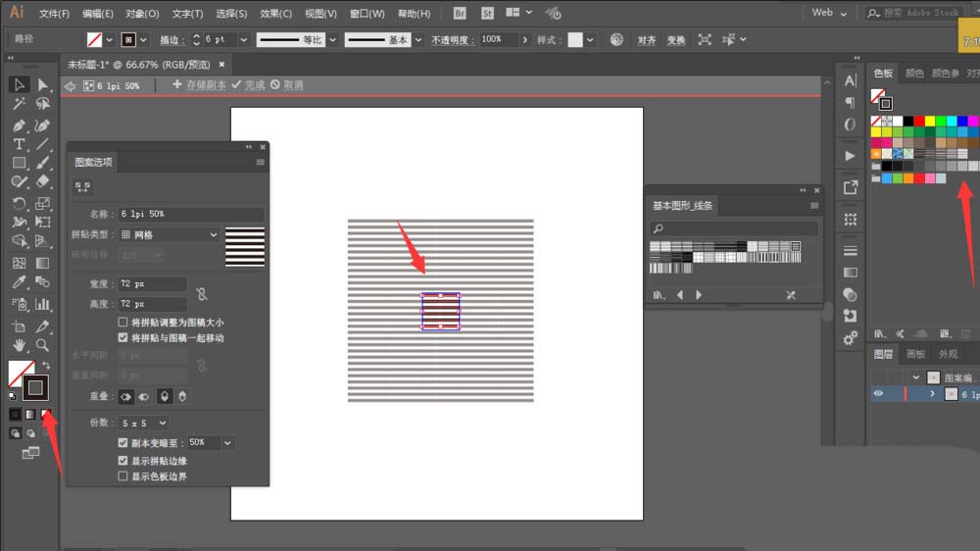Select the Magic Wand tool
The height and width of the screenshot is (551, 980).
pyautogui.click(x=19, y=104)
